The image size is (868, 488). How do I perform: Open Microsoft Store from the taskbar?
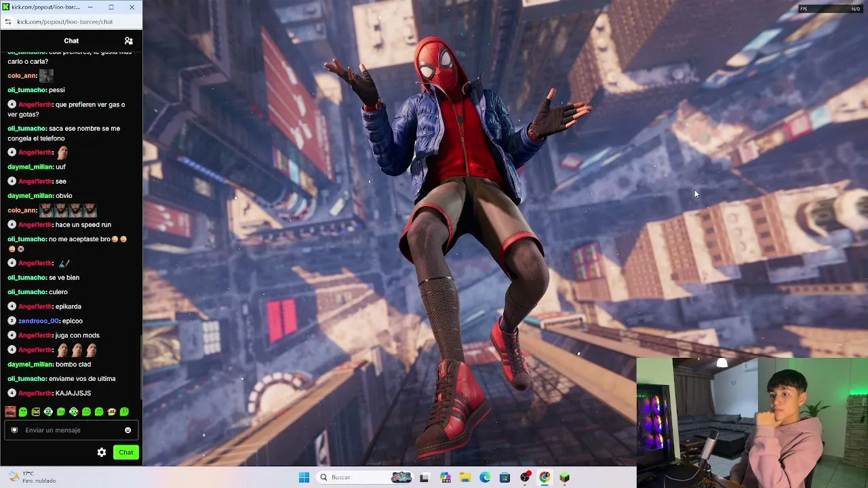pos(505,477)
